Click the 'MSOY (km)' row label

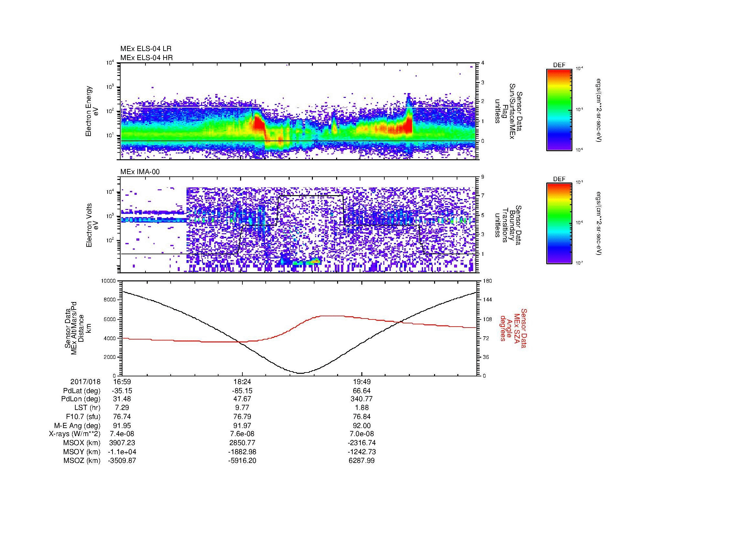(82, 452)
